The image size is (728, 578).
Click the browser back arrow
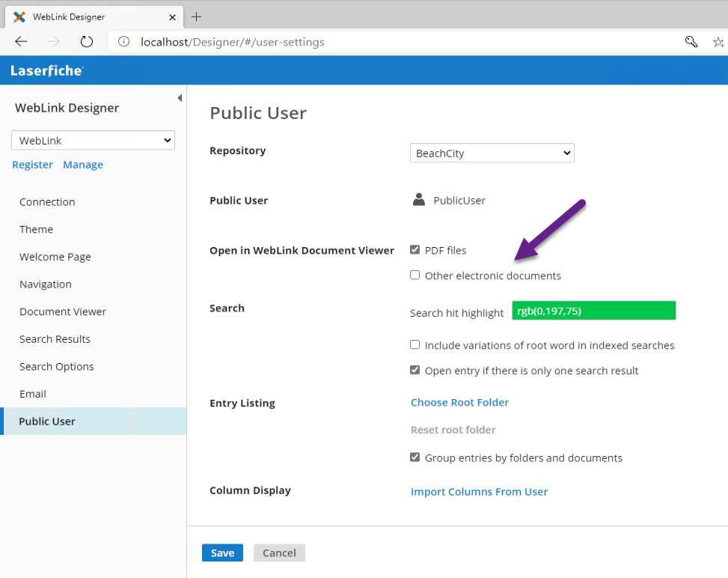[x=21, y=42]
